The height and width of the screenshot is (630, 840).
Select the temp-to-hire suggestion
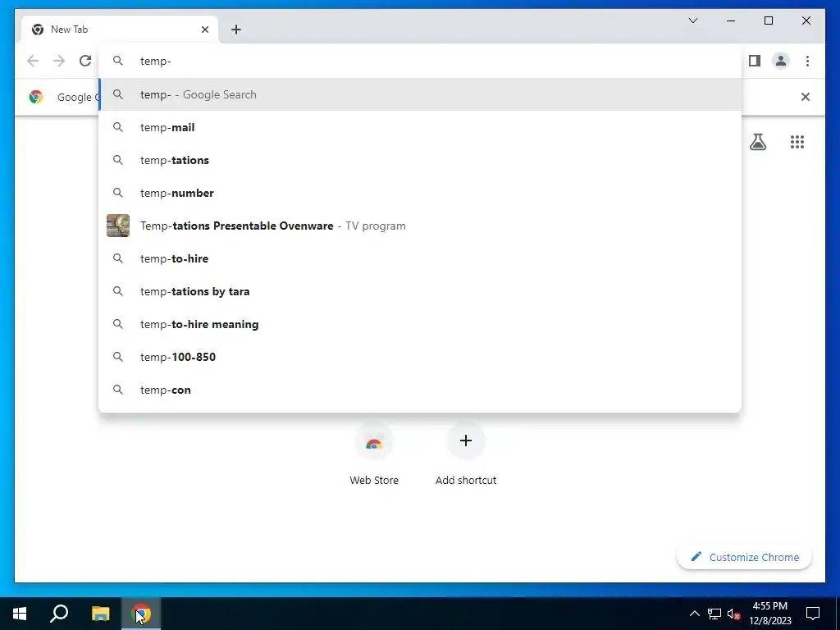pyautogui.click(x=420, y=258)
